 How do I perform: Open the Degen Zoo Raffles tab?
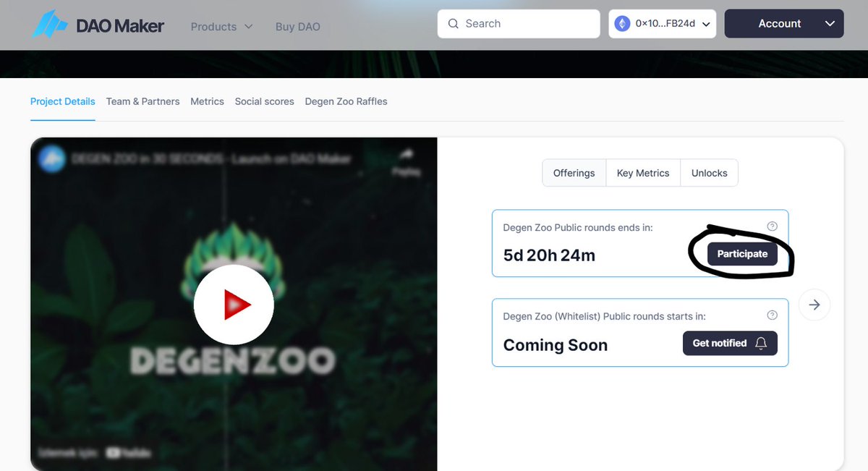(x=346, y=101)
